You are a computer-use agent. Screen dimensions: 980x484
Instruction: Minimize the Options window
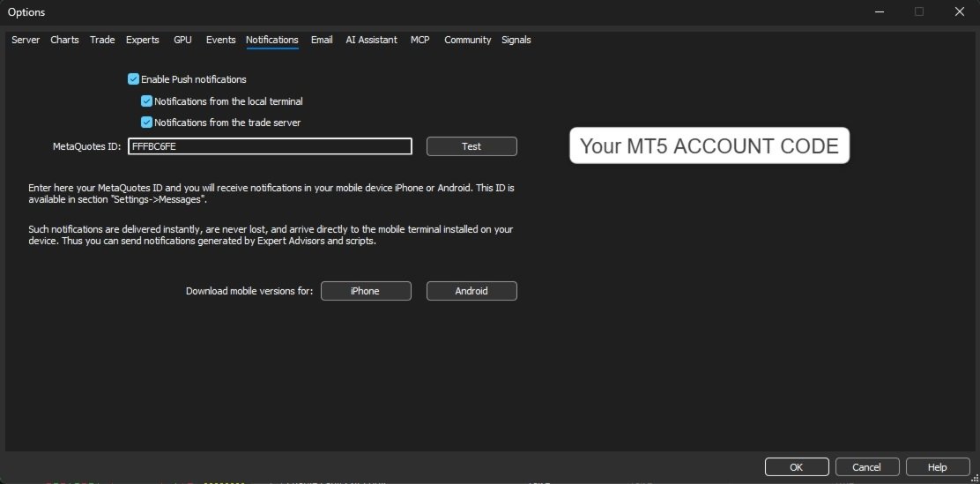pyautogui.click(x=880, y=11)
